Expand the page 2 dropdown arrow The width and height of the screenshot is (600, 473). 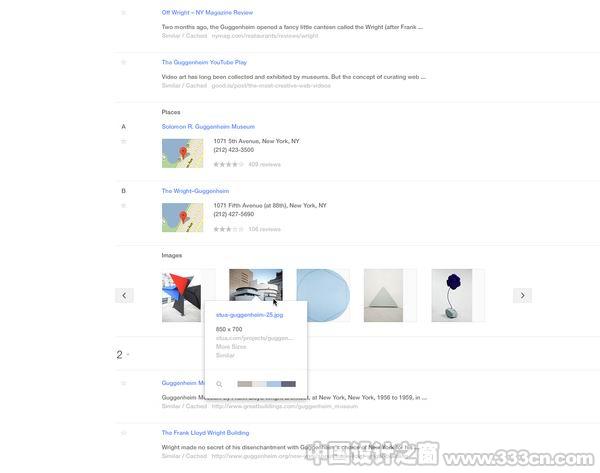pos(128,355)
